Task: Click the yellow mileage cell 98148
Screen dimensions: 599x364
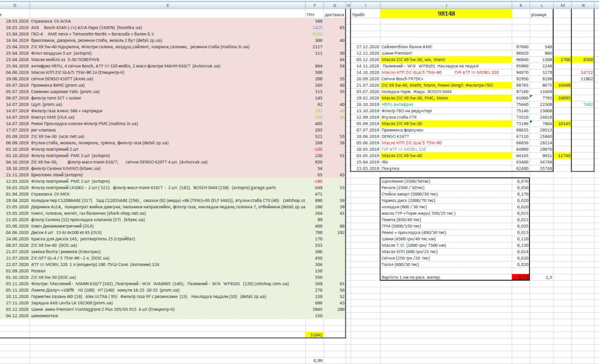Action: point(446,14)
